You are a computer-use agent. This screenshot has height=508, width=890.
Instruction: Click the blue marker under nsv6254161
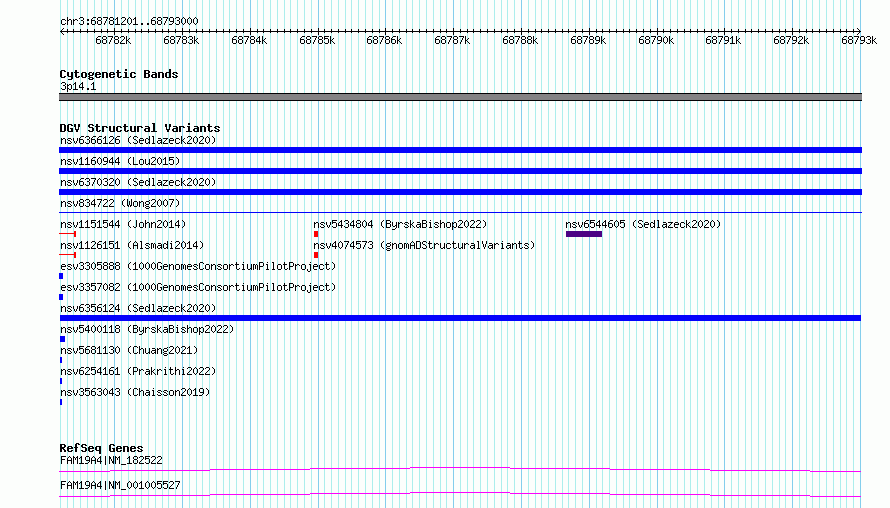tap(61, 381)
